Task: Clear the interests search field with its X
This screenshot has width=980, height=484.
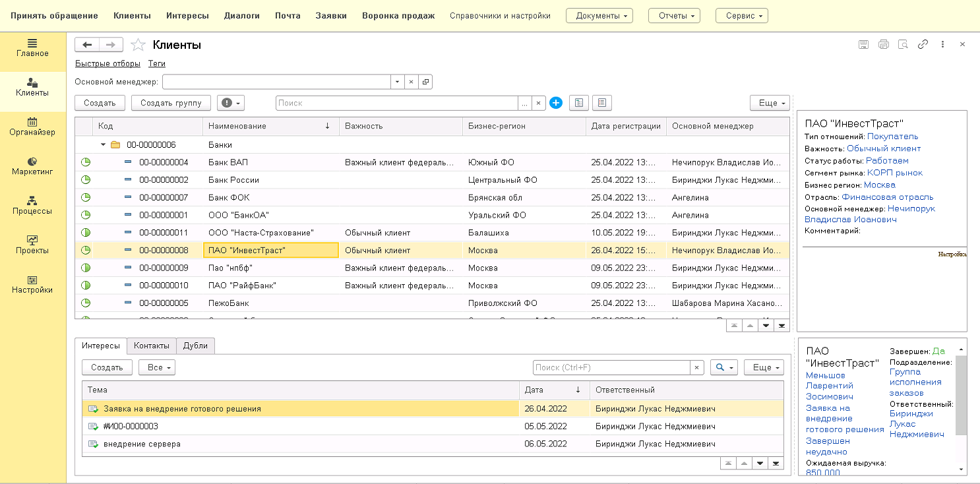Action: click(x=697, y=367)
